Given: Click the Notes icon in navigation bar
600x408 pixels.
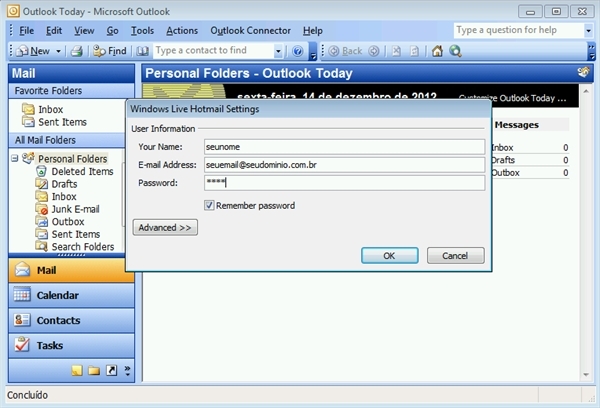Looking at the screenshot, I should 77,370.
